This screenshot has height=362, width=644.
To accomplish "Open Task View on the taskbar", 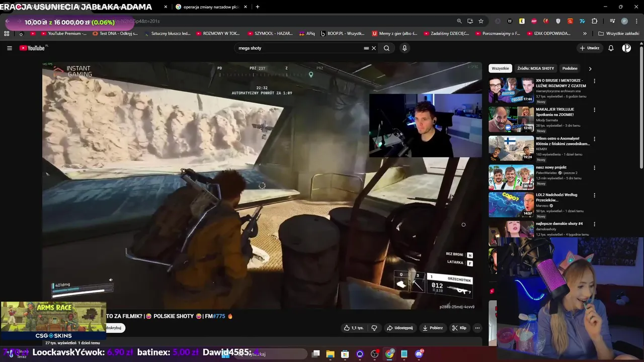I will (315, 354).
